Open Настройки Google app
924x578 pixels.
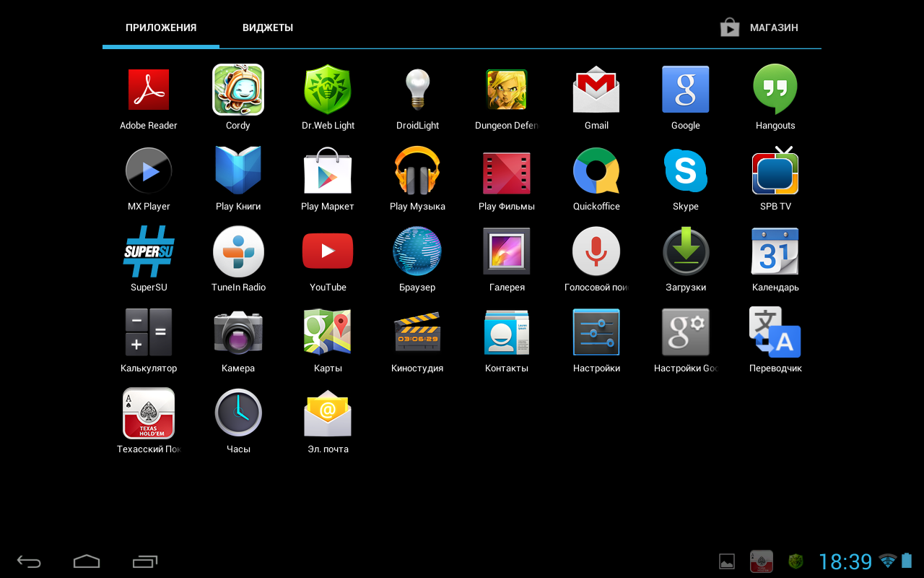(x=686, y=332)
